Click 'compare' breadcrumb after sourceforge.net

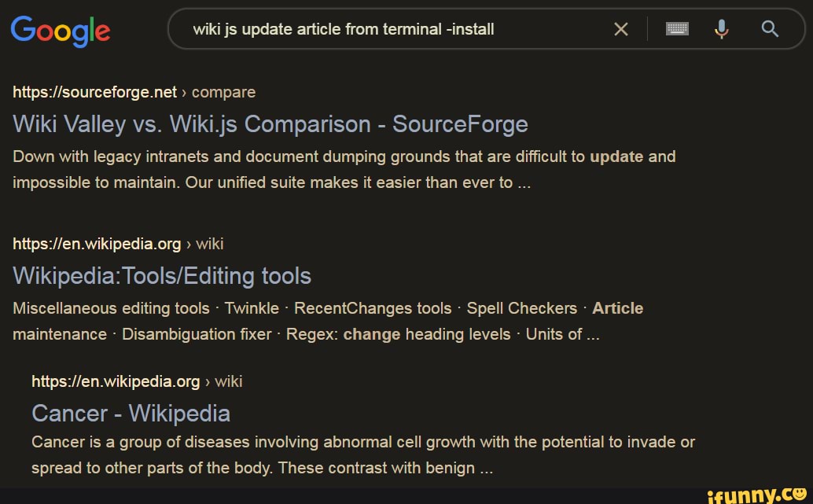click(223, 92)
